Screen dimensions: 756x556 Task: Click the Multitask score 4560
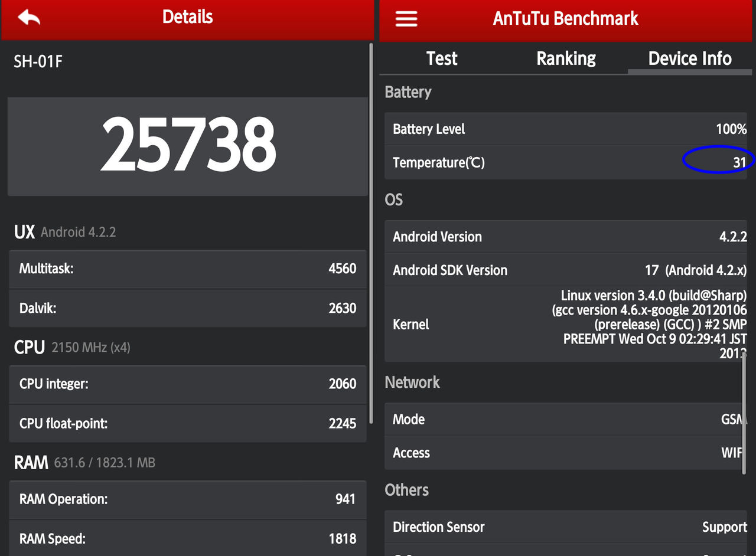pos(343,269)
